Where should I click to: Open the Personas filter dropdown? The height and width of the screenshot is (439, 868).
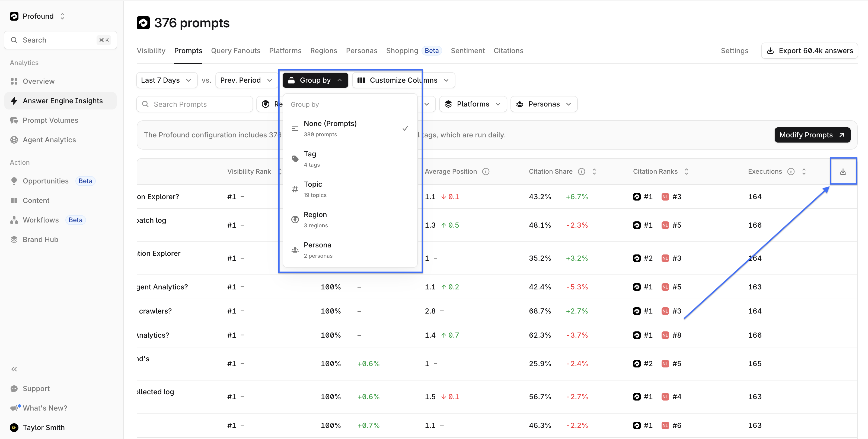(544, 104)
